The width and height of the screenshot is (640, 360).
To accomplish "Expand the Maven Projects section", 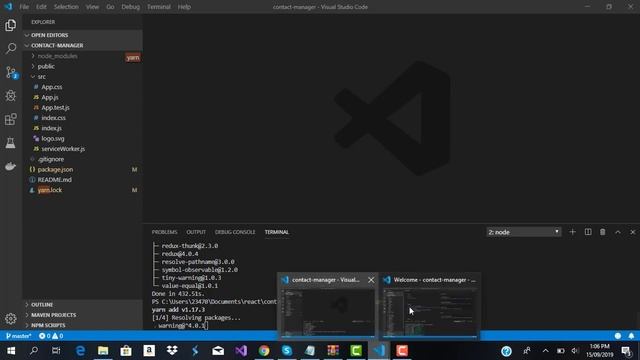I will (x=82, y=315).
